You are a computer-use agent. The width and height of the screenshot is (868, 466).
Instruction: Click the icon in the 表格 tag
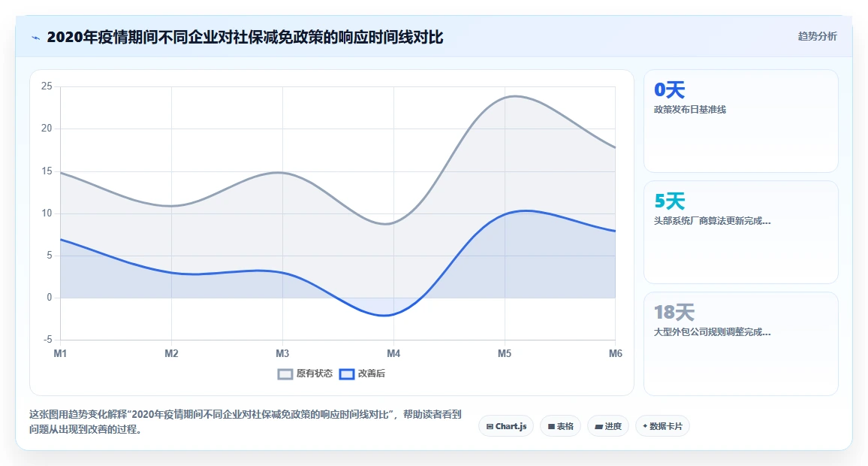click(551, 427)
